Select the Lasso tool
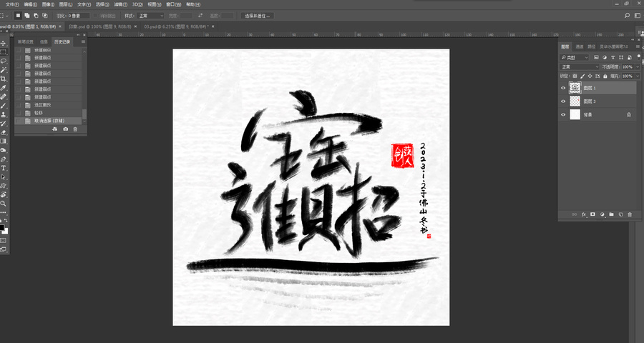The height and width of the screenshot is (343, 644). (4, 61)
